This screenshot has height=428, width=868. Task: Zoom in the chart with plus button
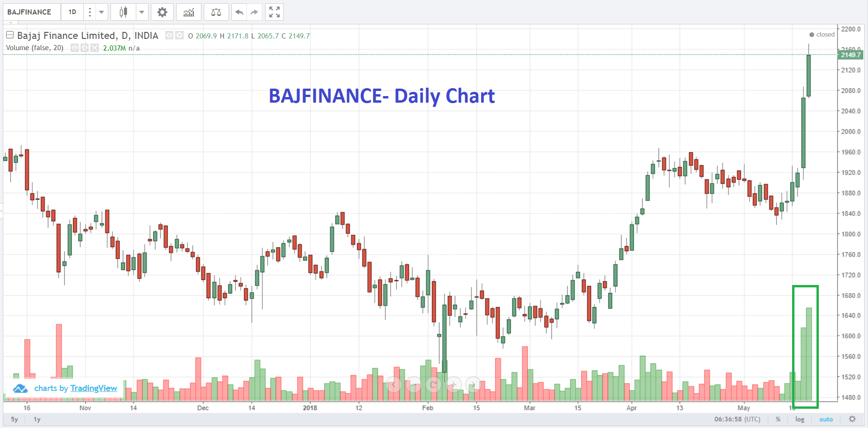coord(453,385)
